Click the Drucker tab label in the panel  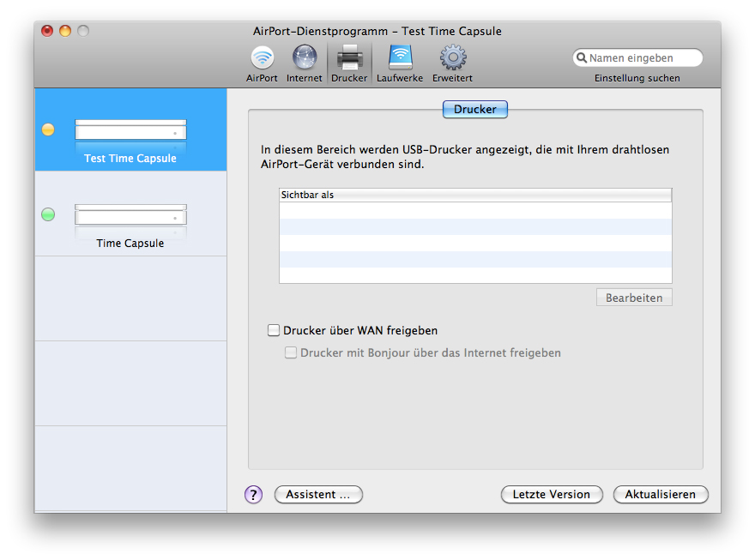click(474, 109)
